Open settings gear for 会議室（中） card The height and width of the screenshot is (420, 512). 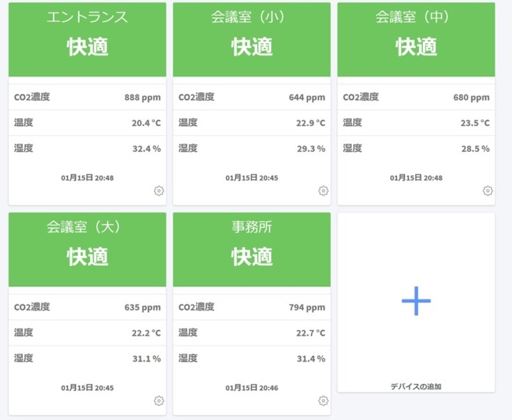488,191
